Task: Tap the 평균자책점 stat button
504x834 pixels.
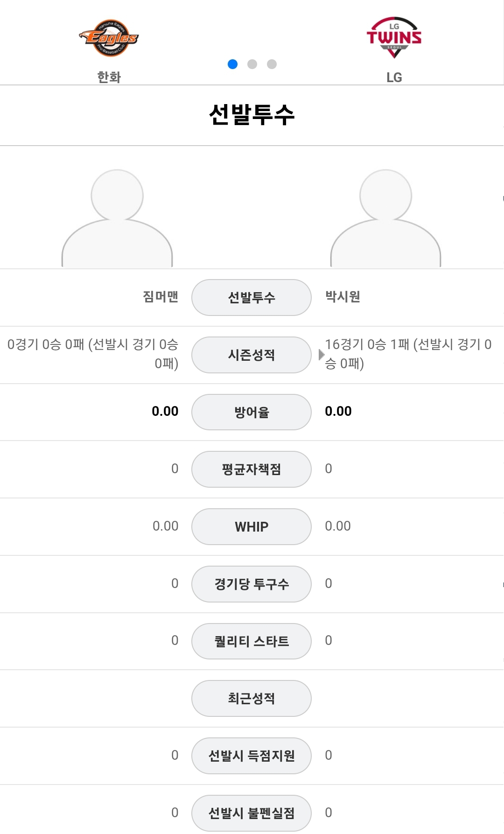Action: (252, 469)
